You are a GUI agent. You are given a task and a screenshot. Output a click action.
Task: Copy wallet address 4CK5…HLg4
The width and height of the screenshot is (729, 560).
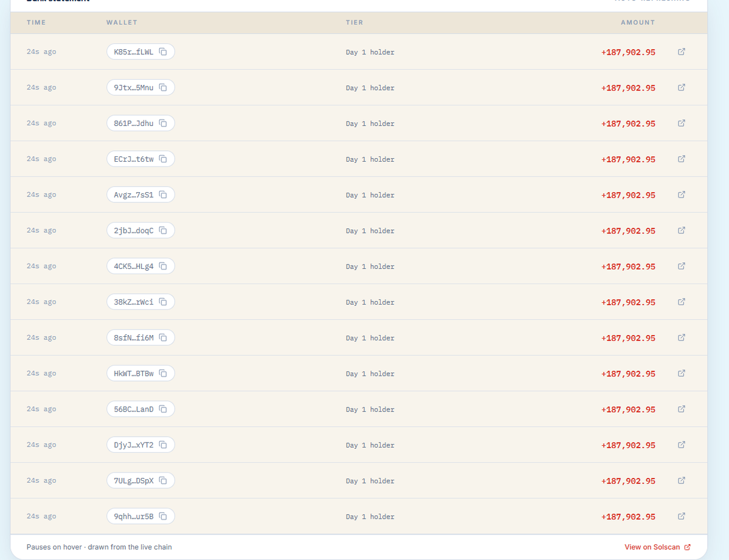[x=163, y=266]
